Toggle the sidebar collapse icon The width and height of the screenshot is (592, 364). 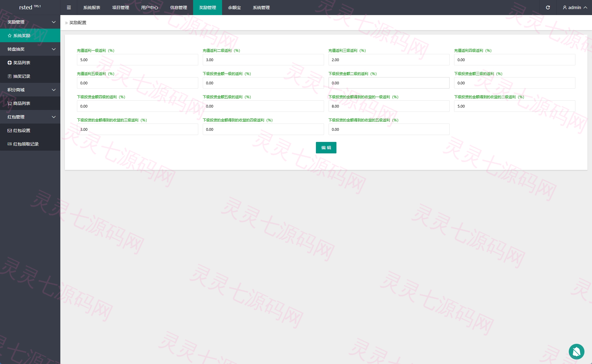pos(69,8)
